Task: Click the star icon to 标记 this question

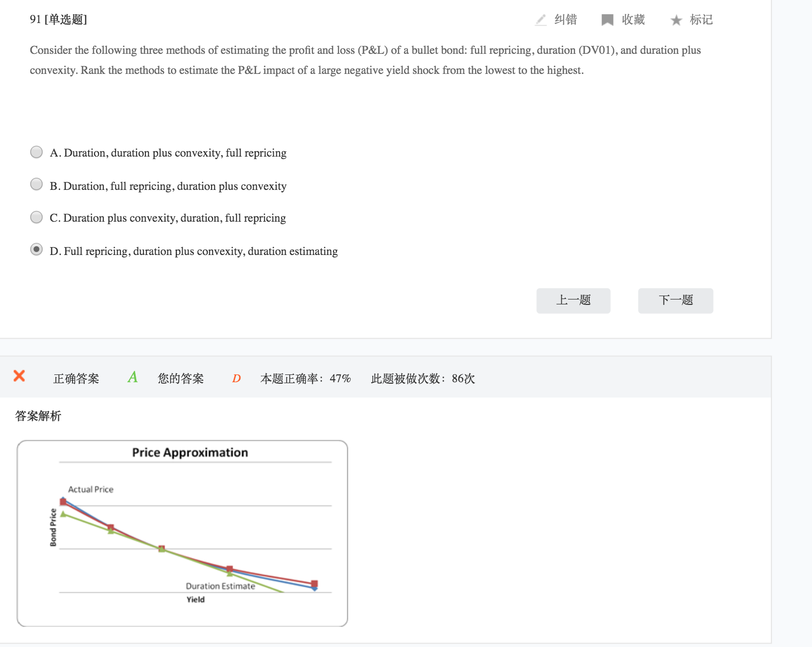Action: point(676,20)
